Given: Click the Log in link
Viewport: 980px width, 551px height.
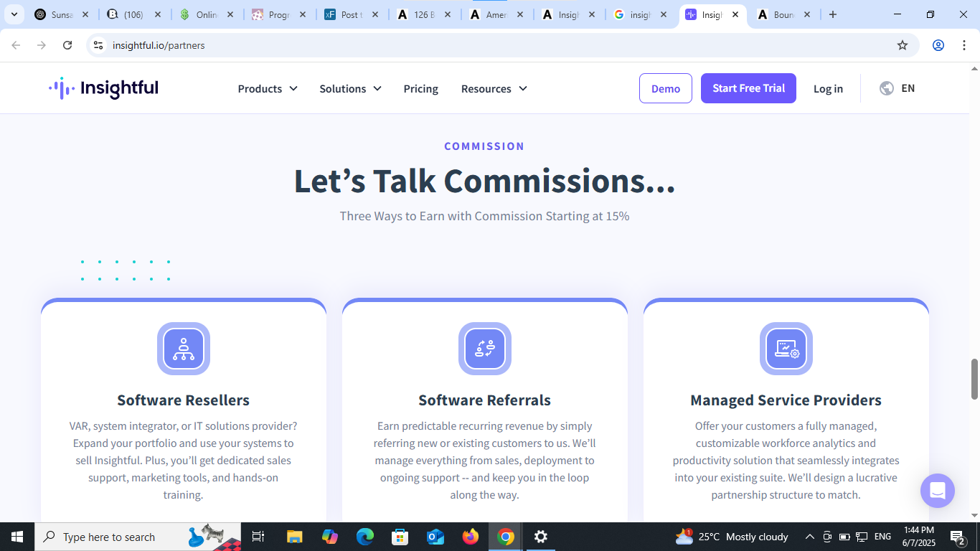Looking at the screenshot, I should point(828,89).
